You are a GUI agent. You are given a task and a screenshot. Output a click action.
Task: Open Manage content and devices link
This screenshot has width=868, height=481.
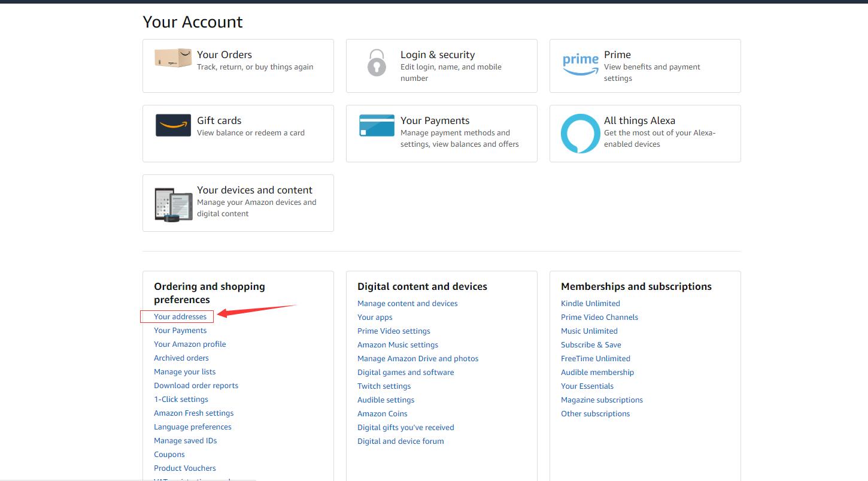pyautogui.click(x=407, y=303)
